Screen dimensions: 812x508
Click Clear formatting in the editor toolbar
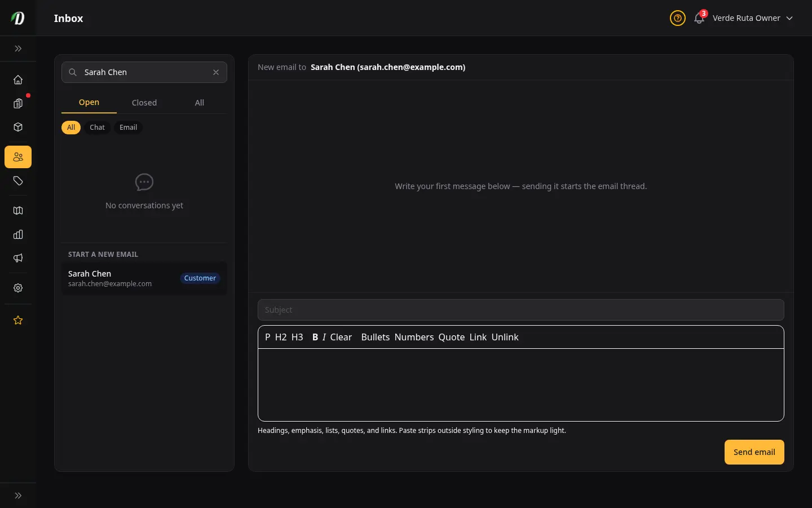pos(341,337)
